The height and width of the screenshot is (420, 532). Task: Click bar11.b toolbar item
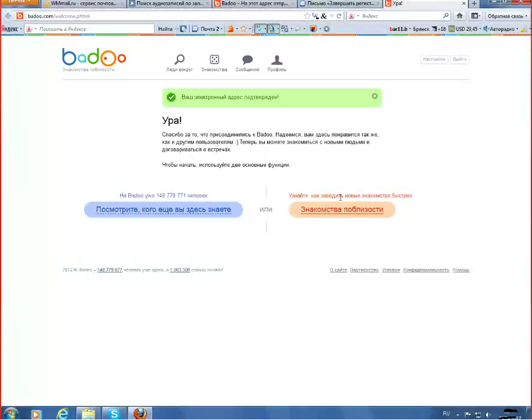pyautogui.click(x=398, y=29)
